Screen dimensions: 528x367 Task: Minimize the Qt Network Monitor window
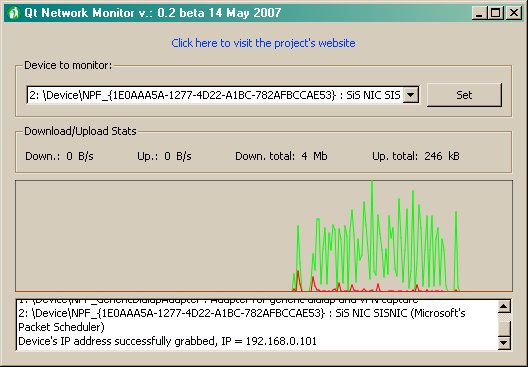479,13
